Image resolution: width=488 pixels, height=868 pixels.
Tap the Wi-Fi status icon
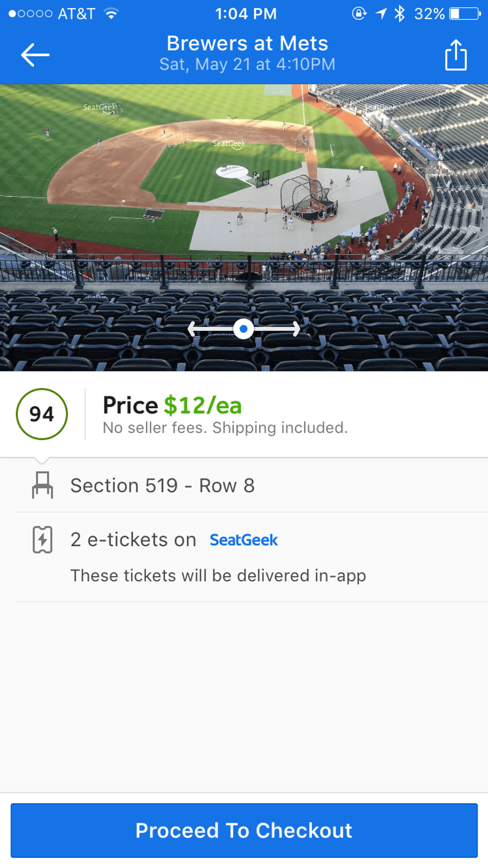click(112, 13)
